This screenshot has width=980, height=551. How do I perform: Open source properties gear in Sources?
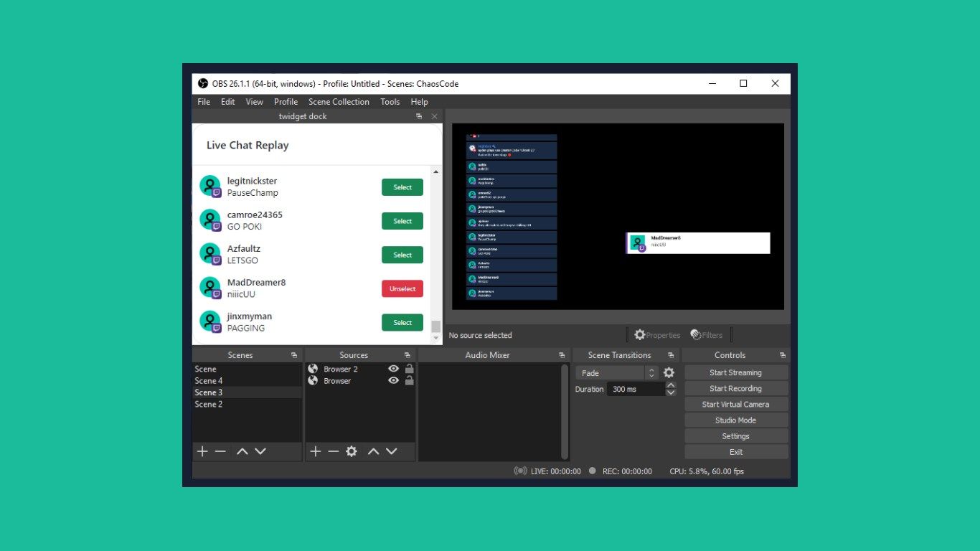click(352, 451)
